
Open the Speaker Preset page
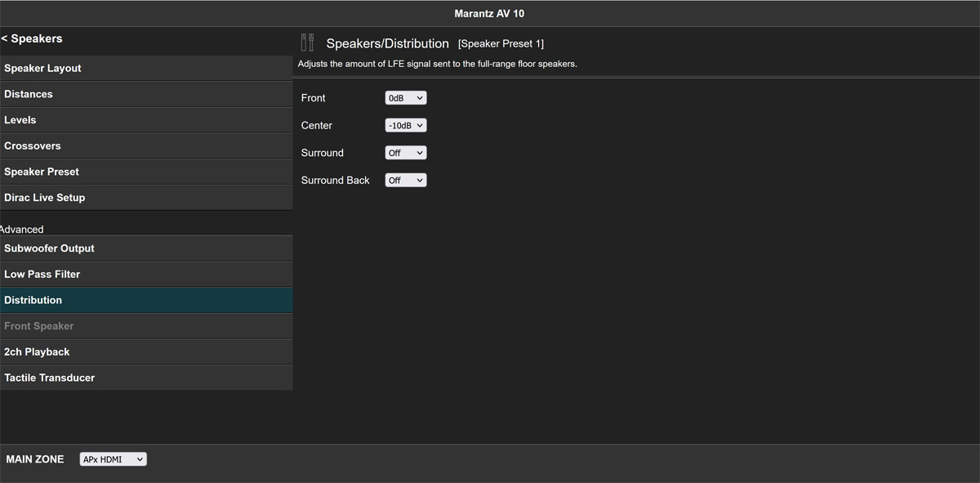(x=145, y=172)
